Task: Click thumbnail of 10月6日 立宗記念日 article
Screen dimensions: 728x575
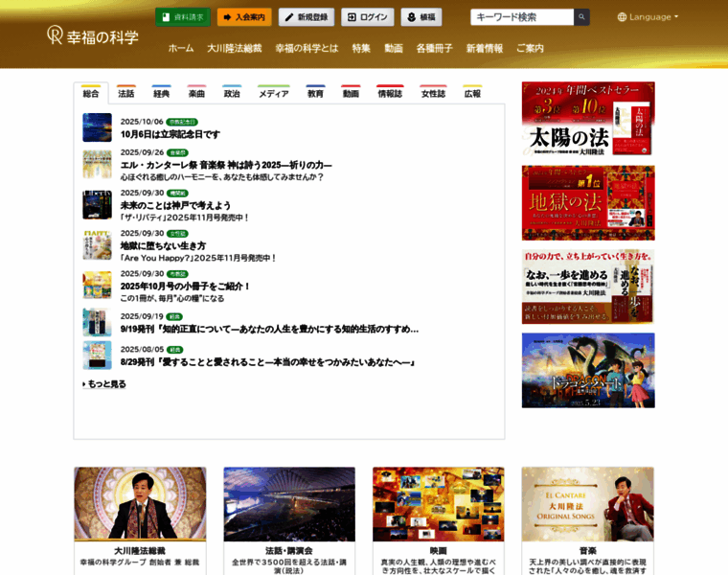Action: 97,127
